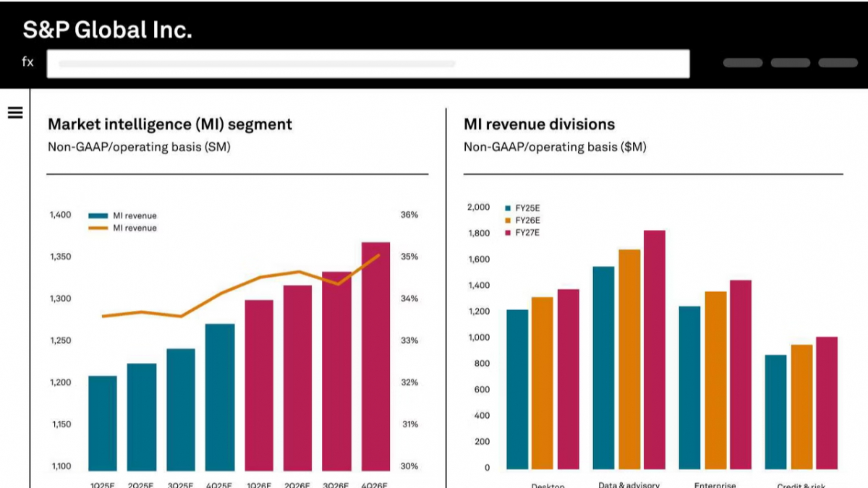Image resolution: width=868 pixels, height=488 pixels.
Task: Click the 31% margin axis label
Action: (x=409, y=424)
